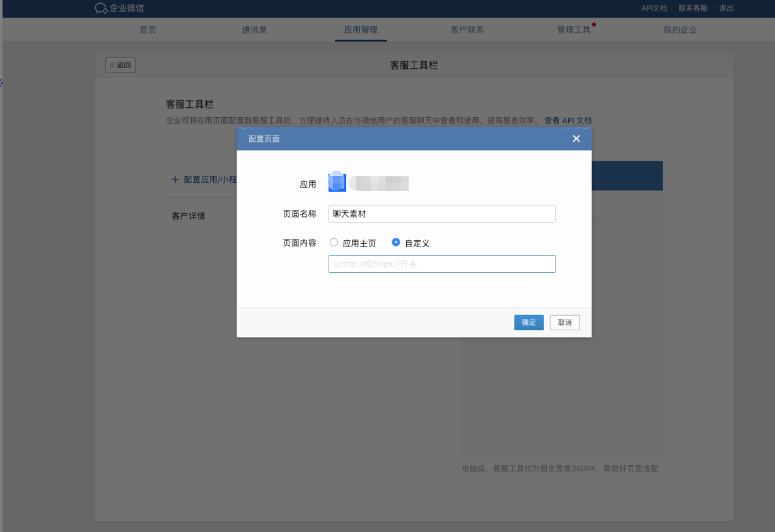Confirm with the 确定 button
Screen dimensions: 775x532
click(528, 323)
